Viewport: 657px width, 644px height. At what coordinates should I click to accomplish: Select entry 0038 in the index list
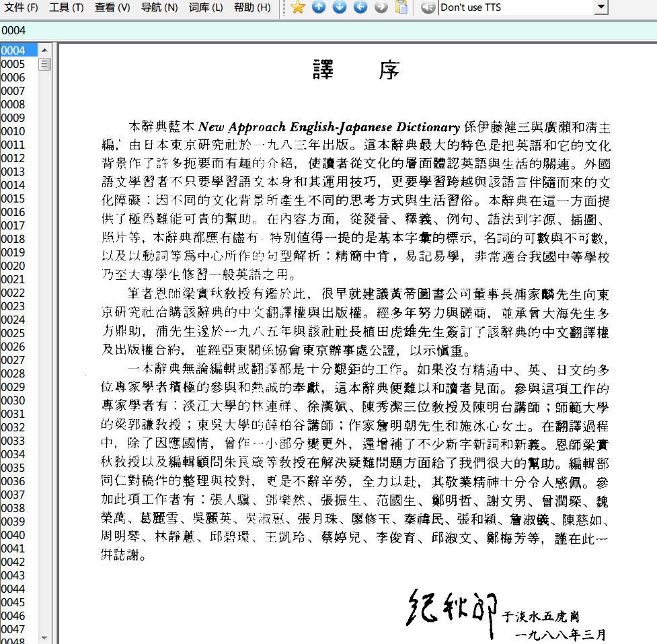(19, 508)
